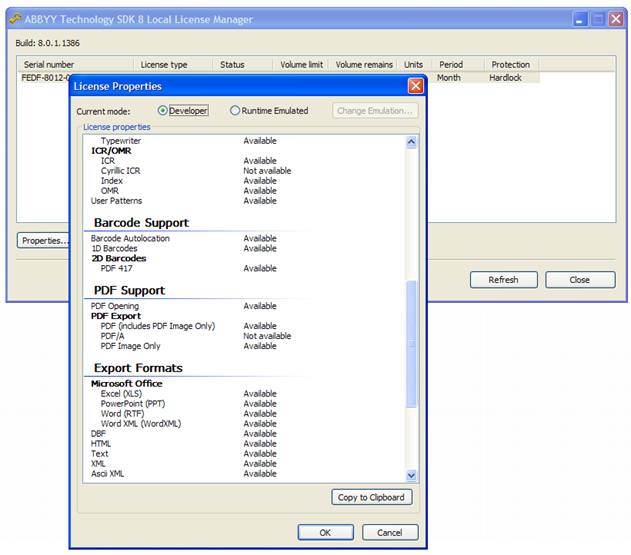Click the Close button in License Manager

coord(580,280)
